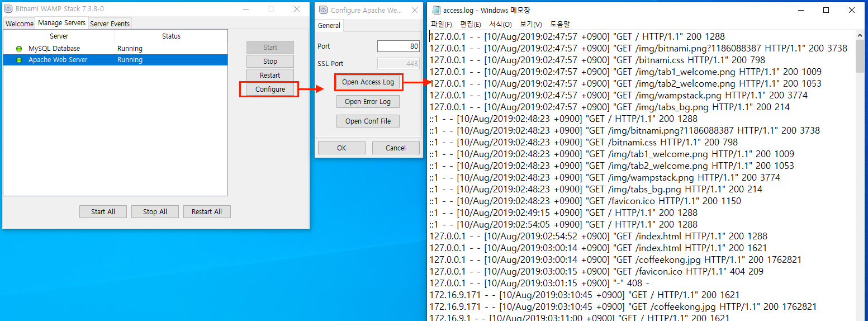Maximize the access.log Notepad window

click(x=826, y=10)
